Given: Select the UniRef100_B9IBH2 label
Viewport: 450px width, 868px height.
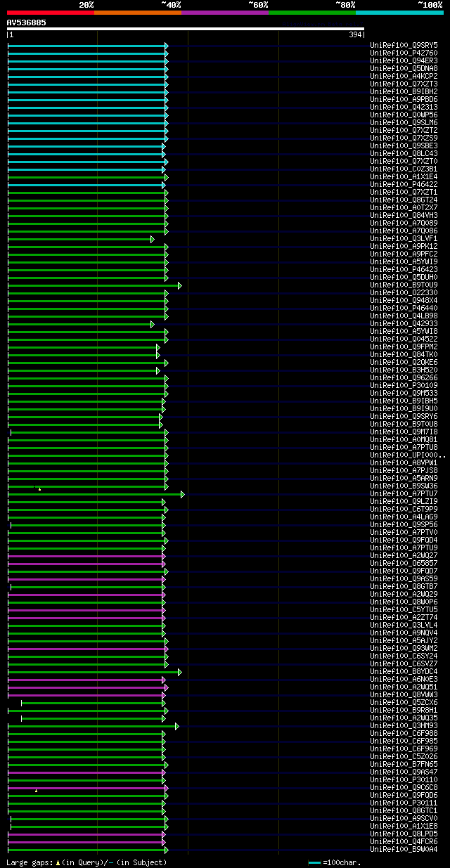Looking at the screenshot, I should [404, 92].
